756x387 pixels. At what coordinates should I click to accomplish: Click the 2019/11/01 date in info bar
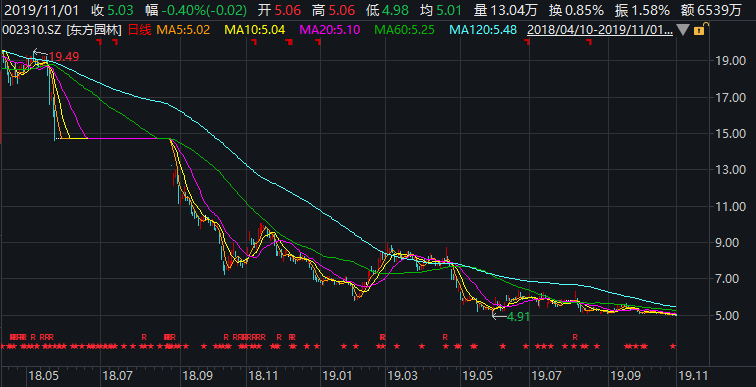tap(41, 10)
